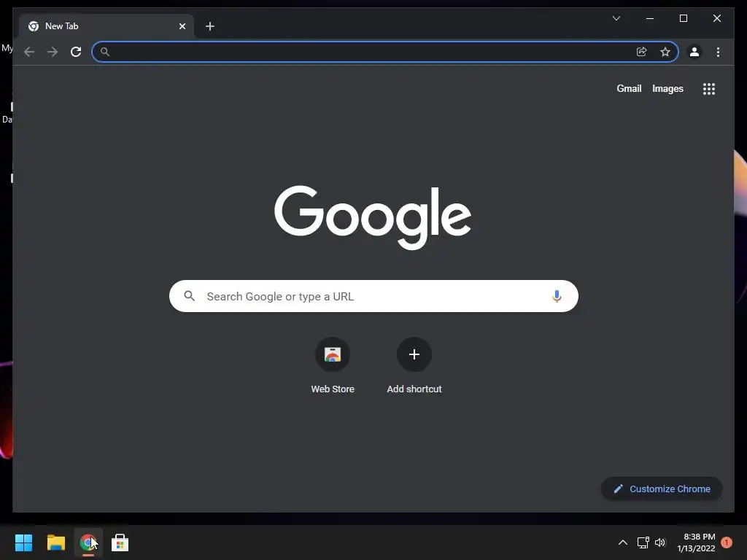
Task: Open the Chrome three-dot menu
Action: pos(718,52)
